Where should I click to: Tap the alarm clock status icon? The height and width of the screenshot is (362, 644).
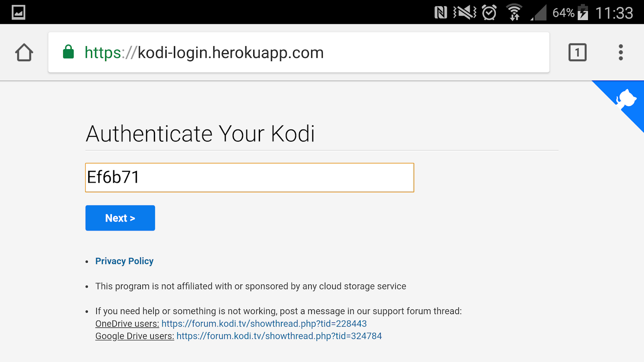coord(489,13)
